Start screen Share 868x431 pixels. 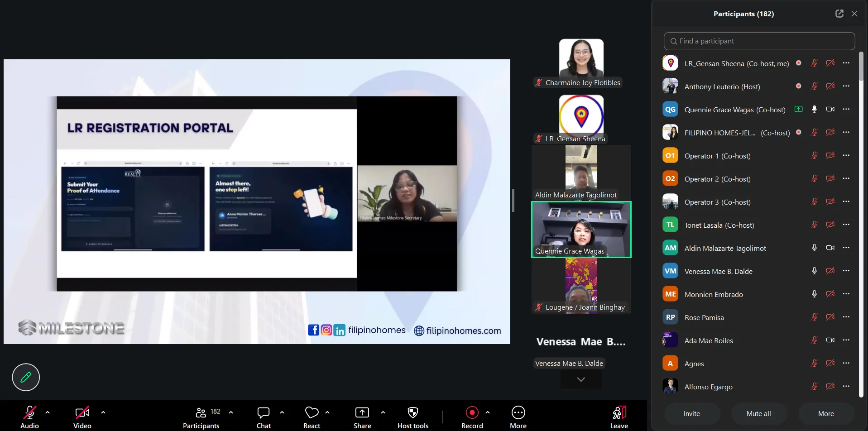(362, 417)
